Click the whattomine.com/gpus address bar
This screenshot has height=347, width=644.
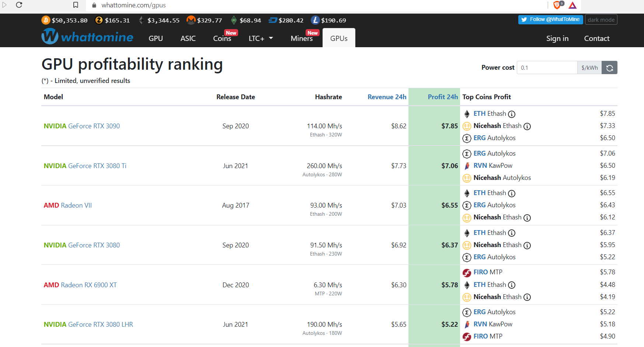134,5
